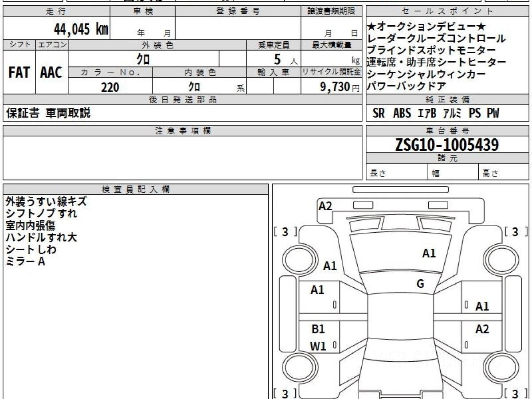Viewport: 532px width, 399px height.
Task: Click the A1 mark on left front fender
Action: click(330, 266)
